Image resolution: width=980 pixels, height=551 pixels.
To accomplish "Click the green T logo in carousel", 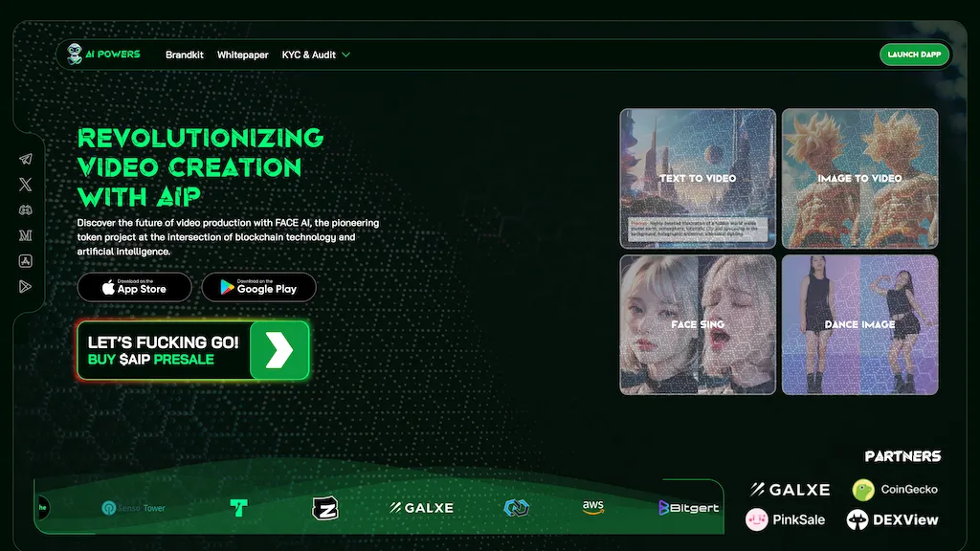I will [238, 508].
